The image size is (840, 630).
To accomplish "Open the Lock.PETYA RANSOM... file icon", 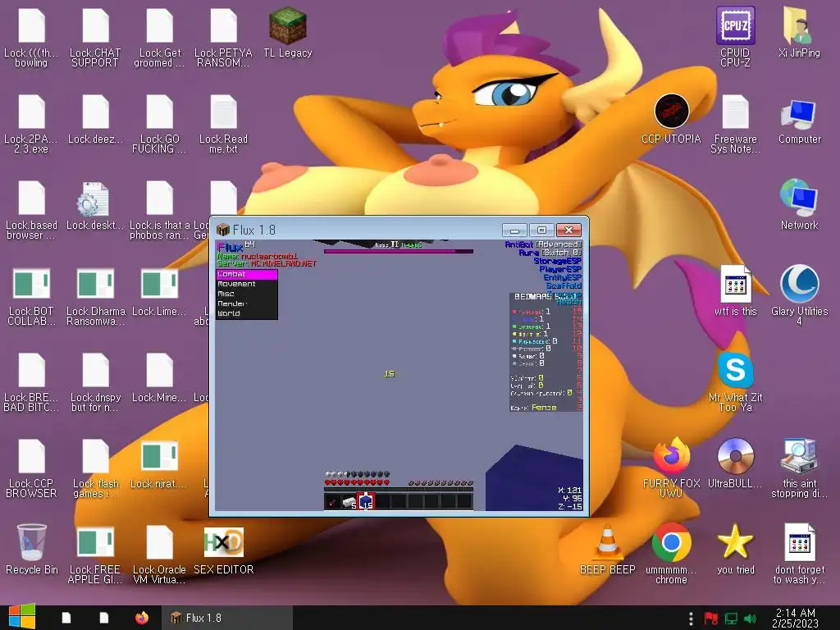I will 223,36.
